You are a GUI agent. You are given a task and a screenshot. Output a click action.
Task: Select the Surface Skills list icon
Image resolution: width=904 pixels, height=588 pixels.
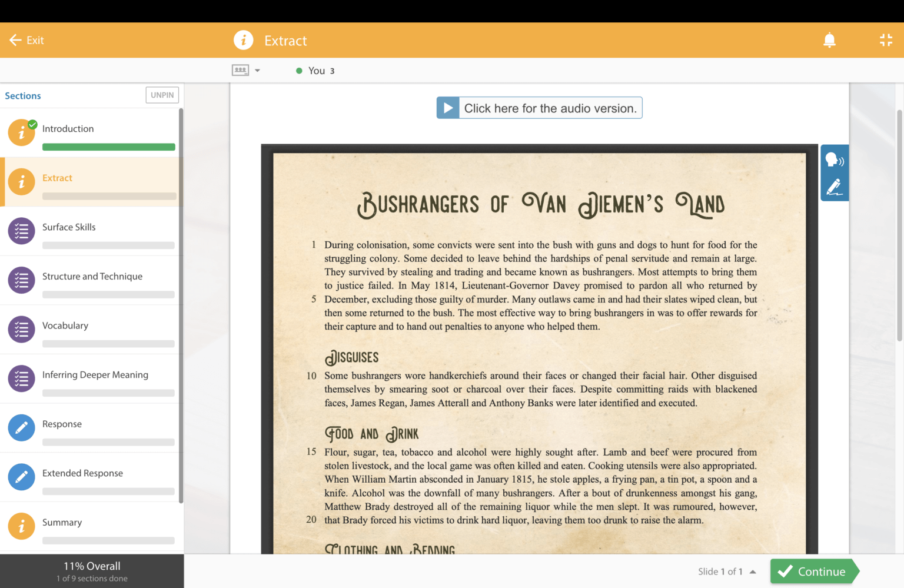click(x=21, y=231)
